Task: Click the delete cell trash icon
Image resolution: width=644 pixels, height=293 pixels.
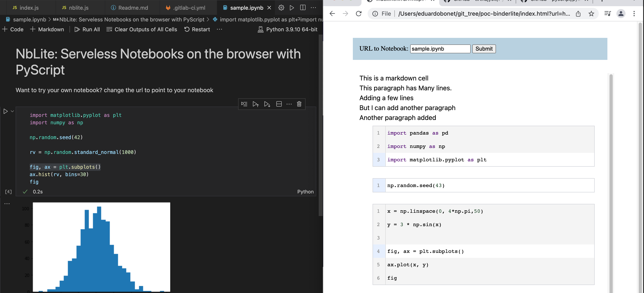Action: [x=299, y=104]
